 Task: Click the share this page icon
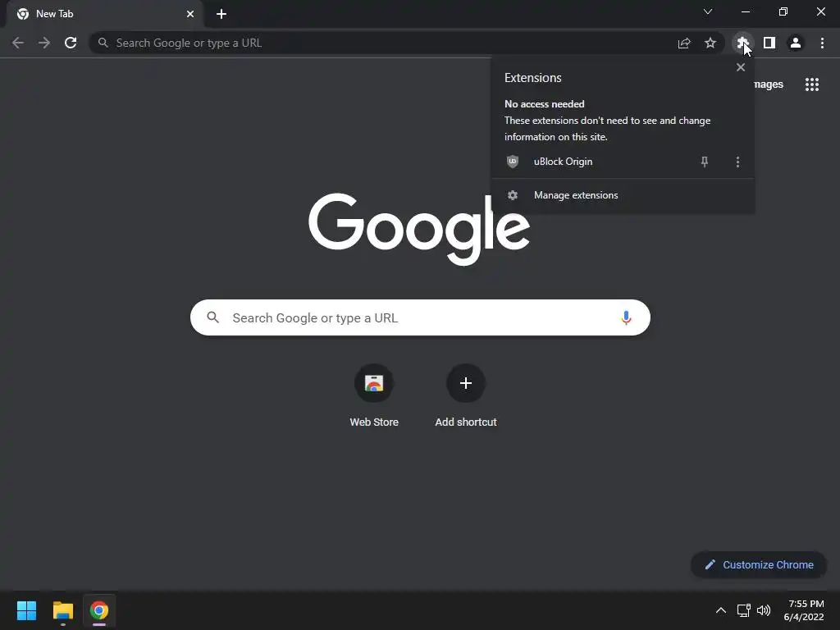coord(684,43)
